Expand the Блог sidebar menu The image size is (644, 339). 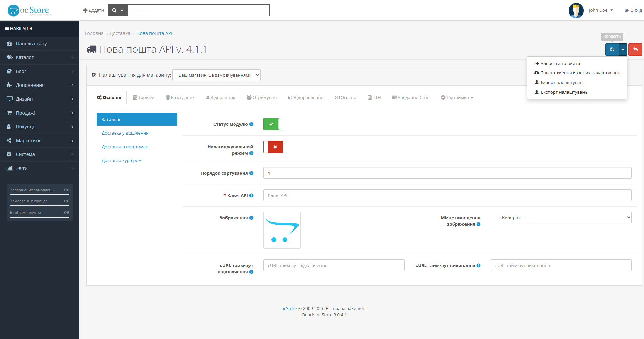click(x=40, y=71)
